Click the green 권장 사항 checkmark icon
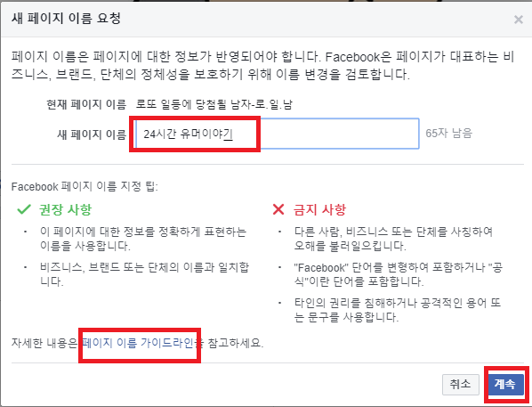 coord(24,209)
